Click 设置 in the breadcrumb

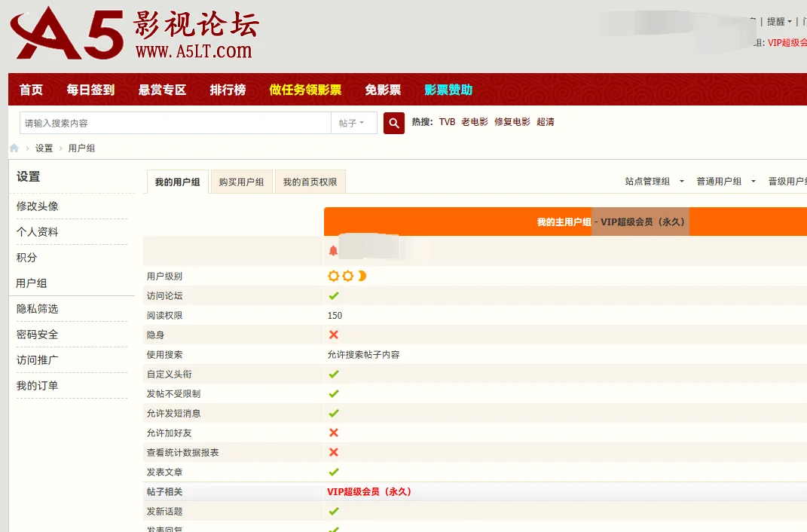coord(44,148)
